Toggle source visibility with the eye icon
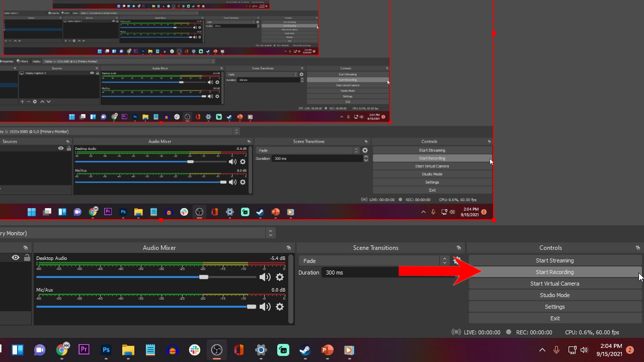644x362 pixels. tap(15, 257)
